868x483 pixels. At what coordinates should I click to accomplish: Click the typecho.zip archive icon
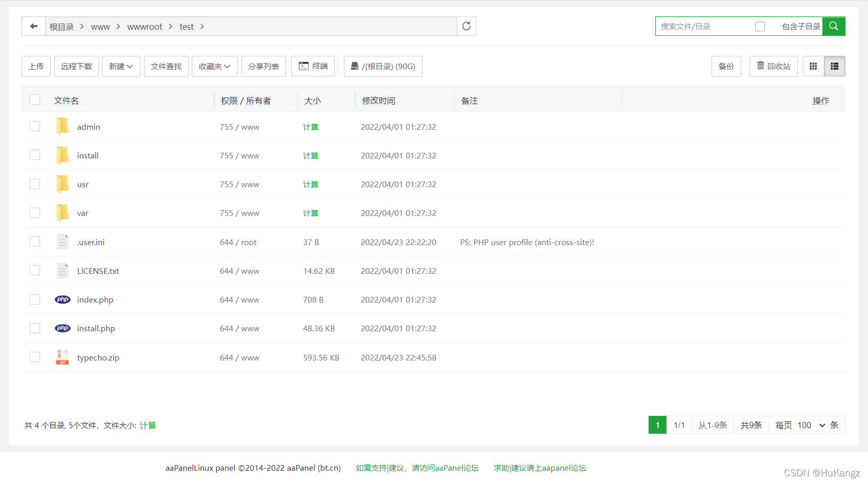pyautogui.click(x=63, y=357)
